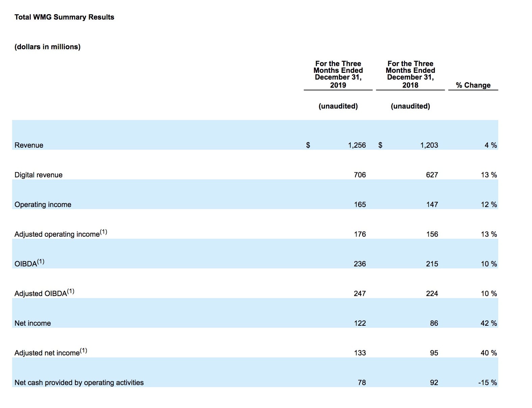This screenshot has width=532, height=408.
Task: Click the Operating income 12 % change cell
Action: 488,205
